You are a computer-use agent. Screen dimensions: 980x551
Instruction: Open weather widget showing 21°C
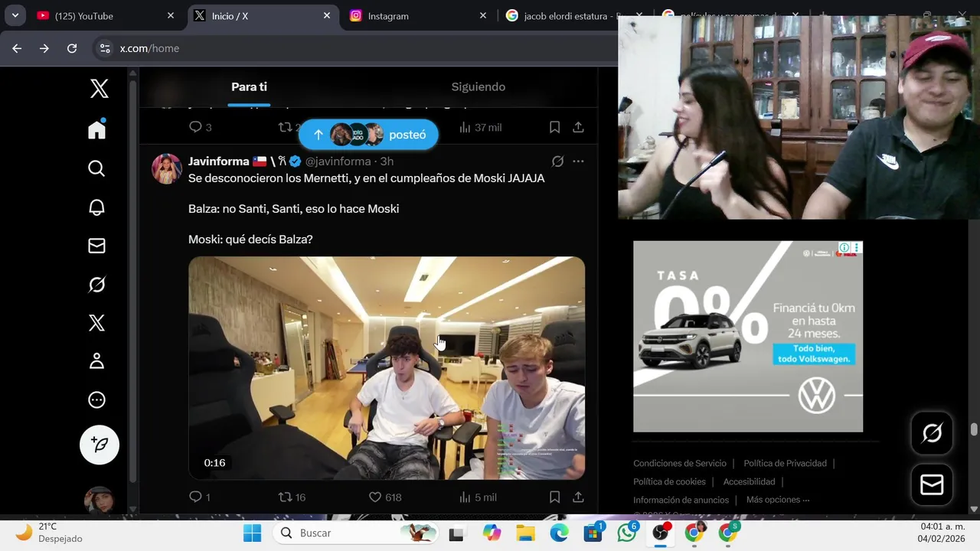click(50, 533)
